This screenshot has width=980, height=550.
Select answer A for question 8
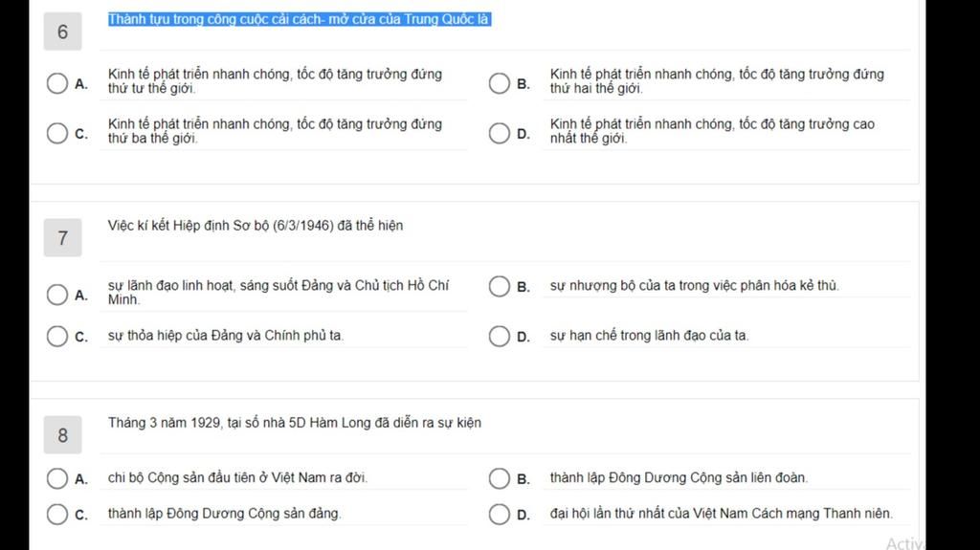coord(56,479)
